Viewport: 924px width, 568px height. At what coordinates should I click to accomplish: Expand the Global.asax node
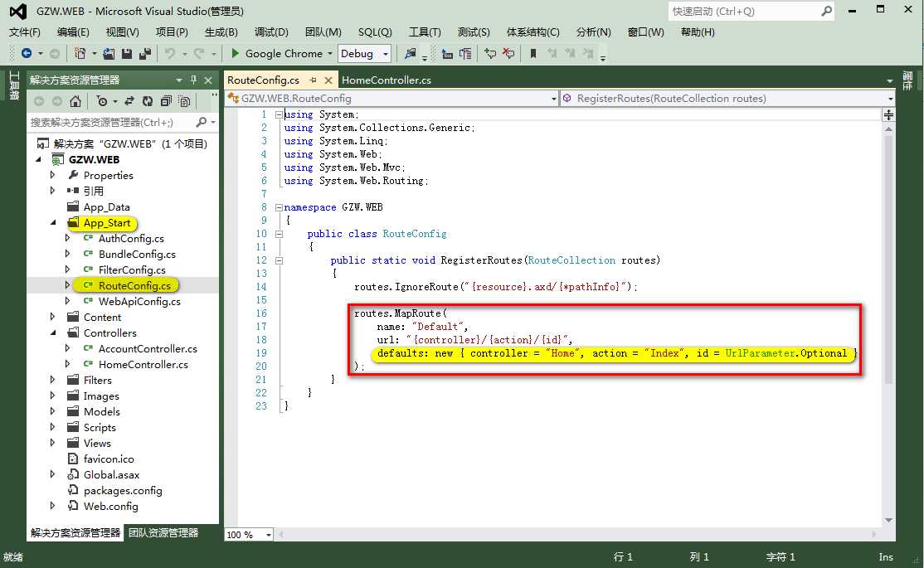click(x=52, y=474)
